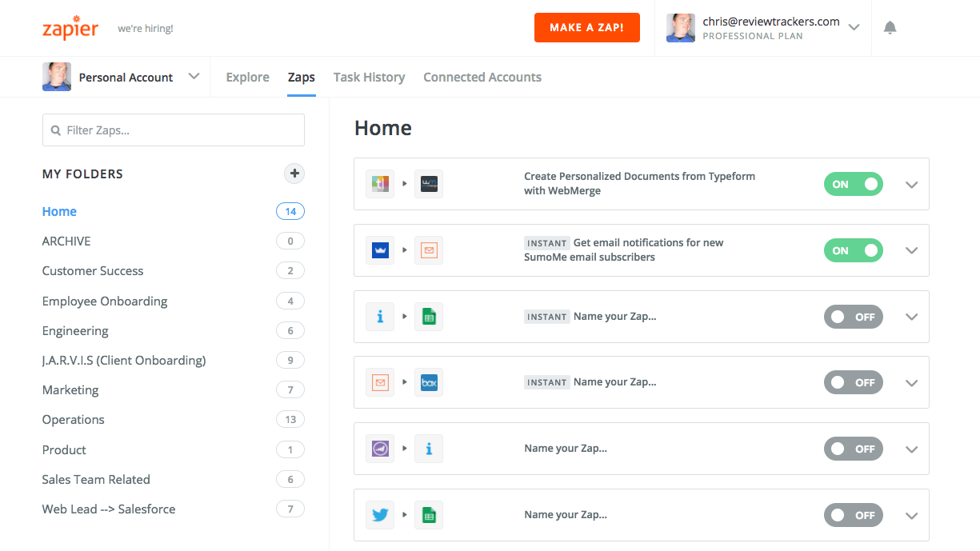
Task: Click the blue 'i' icon beside the Twitter-free Google Sheets zap
Action: (x=380, y=317)
